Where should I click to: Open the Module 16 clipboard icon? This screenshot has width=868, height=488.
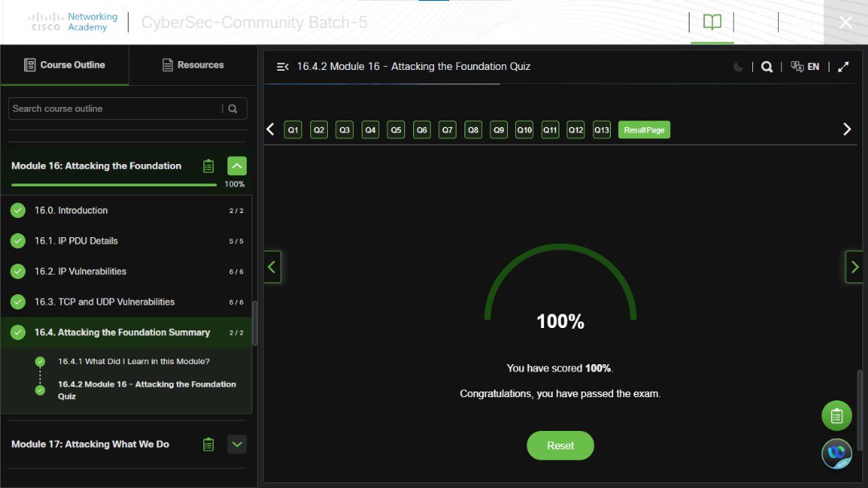pos(208,166)
